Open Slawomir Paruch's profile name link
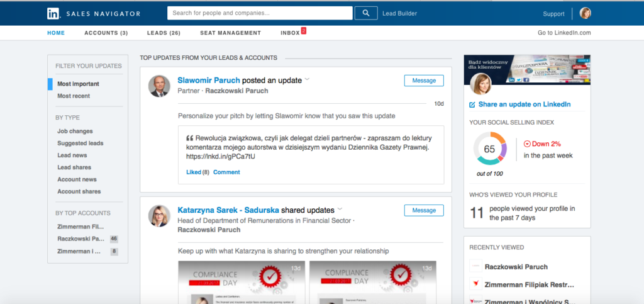This screenshot has width=644, height=304. (209, 80)
